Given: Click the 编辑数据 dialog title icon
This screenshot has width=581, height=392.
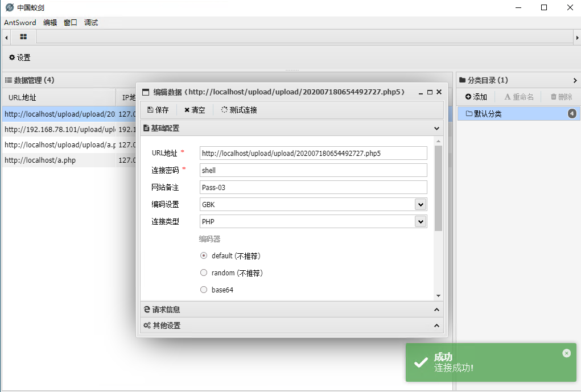Looking at the screenshot, I should pos(146,92).
